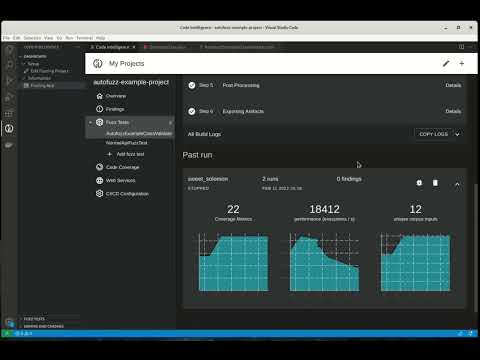Click the Code Intelligence logo beside My Projects

pyautogui.click(x=98, y=63)
